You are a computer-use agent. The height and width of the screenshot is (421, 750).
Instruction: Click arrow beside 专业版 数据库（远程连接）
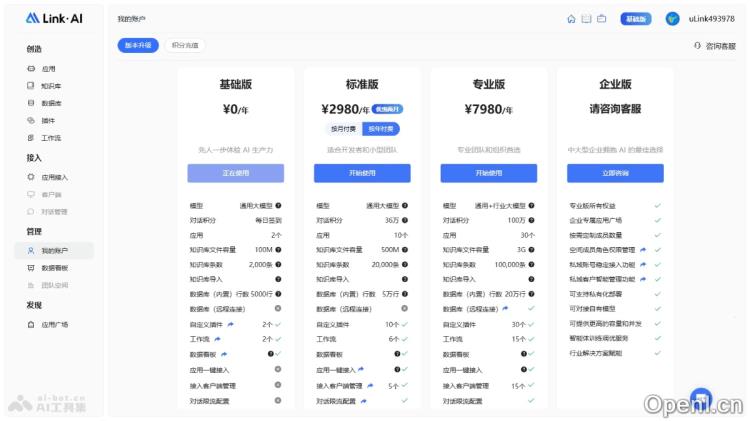505,309
